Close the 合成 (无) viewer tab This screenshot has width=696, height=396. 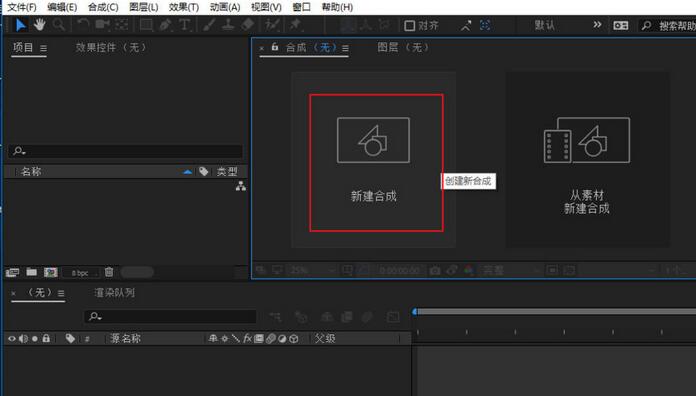261,48
